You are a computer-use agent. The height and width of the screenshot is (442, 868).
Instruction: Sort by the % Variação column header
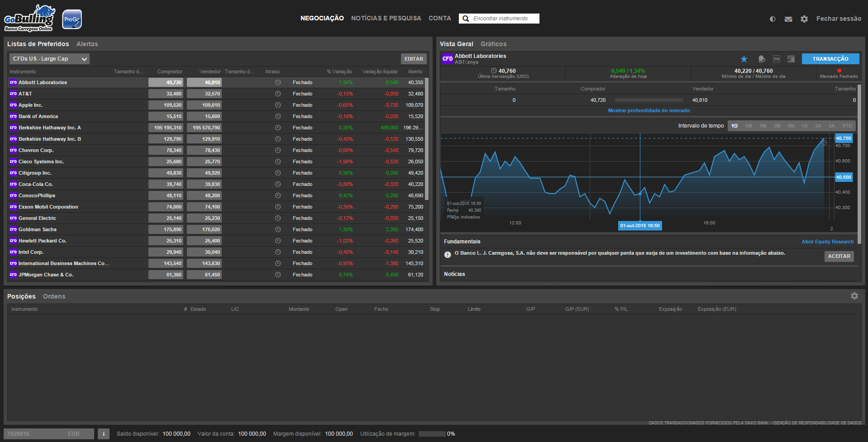click(339, 71)
